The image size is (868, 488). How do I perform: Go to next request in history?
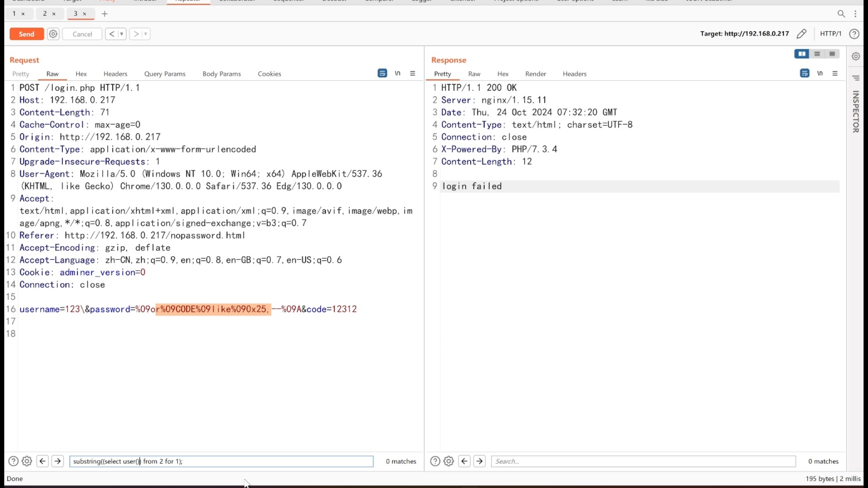click(136, 34)
